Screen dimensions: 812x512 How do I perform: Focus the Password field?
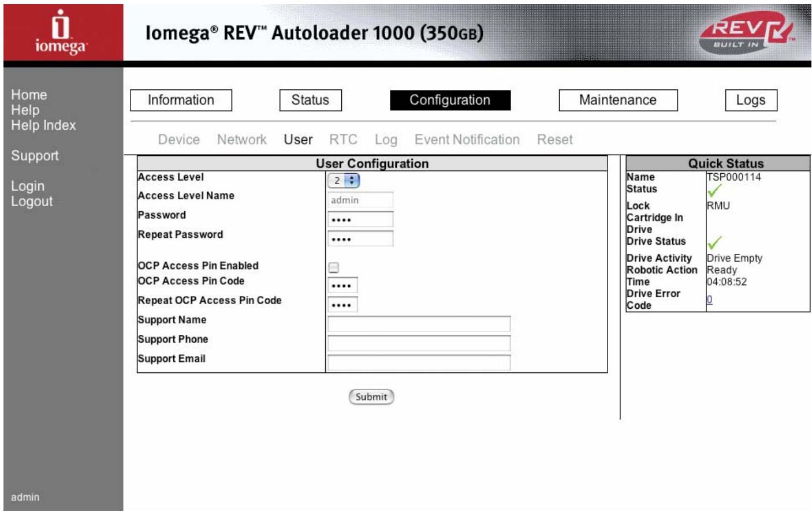point(360,219)
